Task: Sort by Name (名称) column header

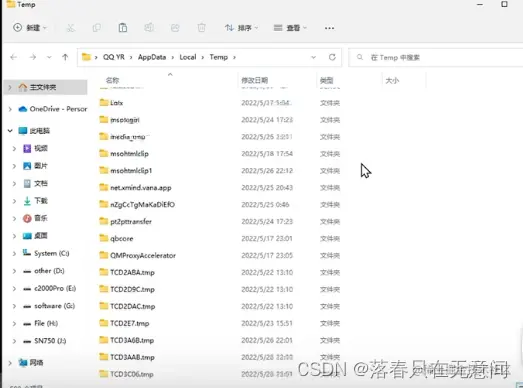Action: coord(112,80)
